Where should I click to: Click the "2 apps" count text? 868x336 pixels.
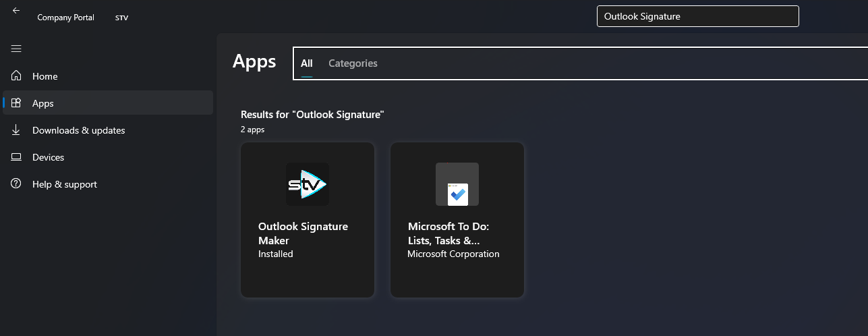point(253,130)
